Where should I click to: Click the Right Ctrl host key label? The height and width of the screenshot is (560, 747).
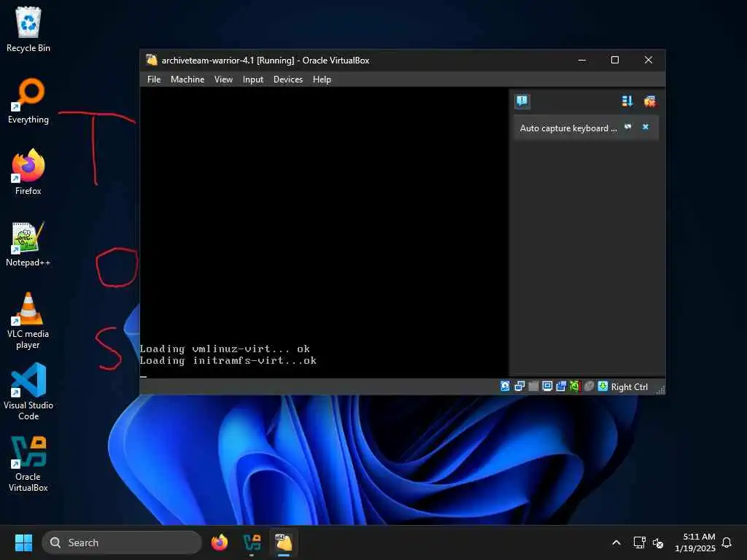pyautogui.click(x=629, y=387)
